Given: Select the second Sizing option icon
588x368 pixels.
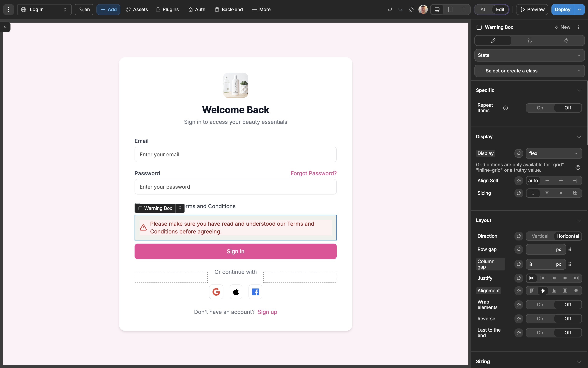Looking at the screenshot, I should pos(547,193).
